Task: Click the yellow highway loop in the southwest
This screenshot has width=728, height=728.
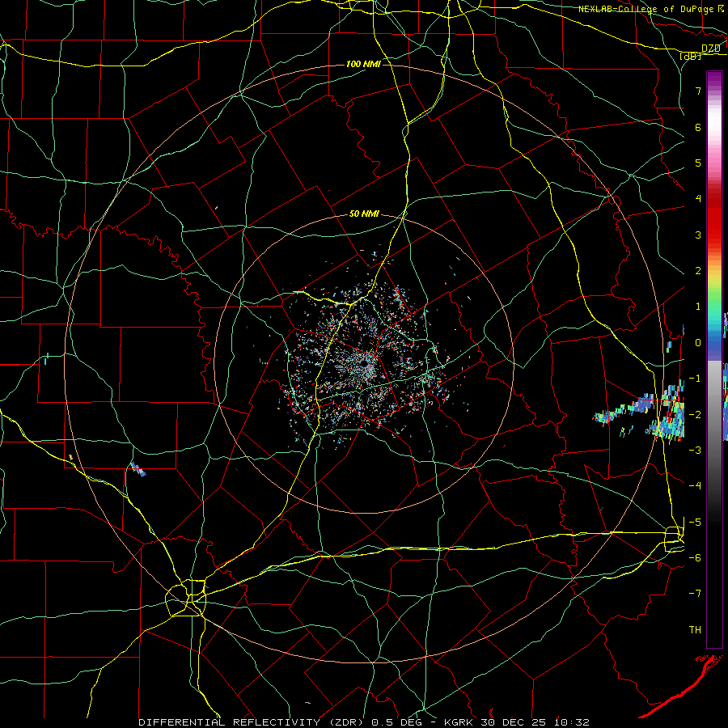Action: [186, 598]
